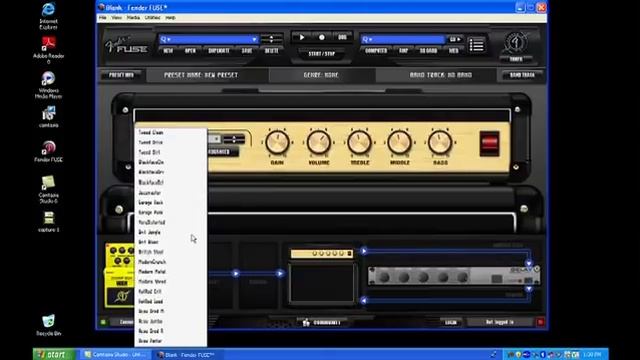Click the OPEN preset button
640x360 pixels.
tap(190, 51)
